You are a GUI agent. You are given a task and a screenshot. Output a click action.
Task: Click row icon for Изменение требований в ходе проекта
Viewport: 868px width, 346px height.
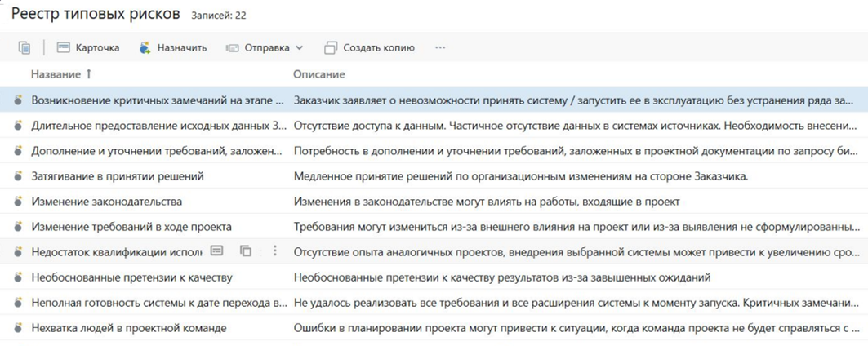(x=18, y=227)
